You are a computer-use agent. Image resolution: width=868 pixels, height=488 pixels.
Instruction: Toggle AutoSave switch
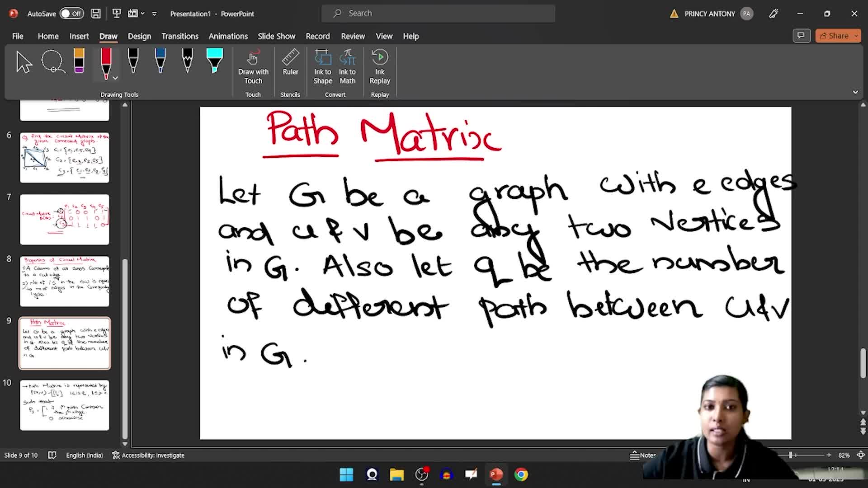pyautogui.click(x=71, y=14)
